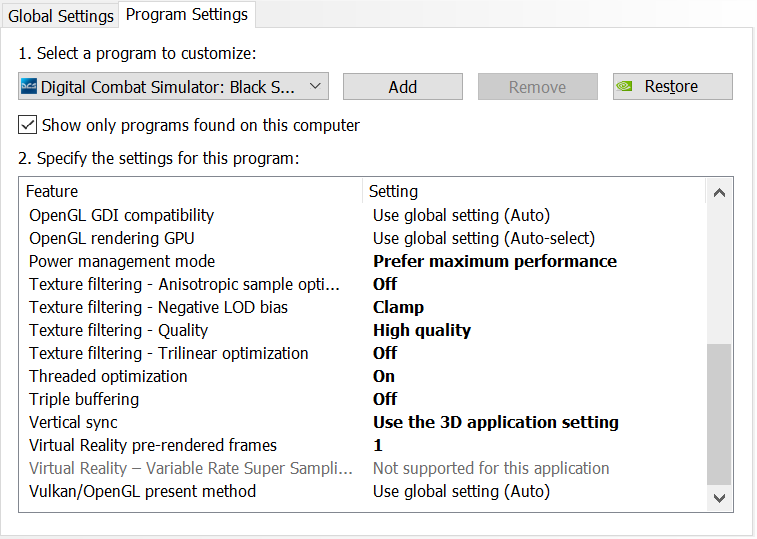The width and height of the screenshot is (757, 539).
Task: Select the Triple buffering row
Action: click(x=362, y=399)
